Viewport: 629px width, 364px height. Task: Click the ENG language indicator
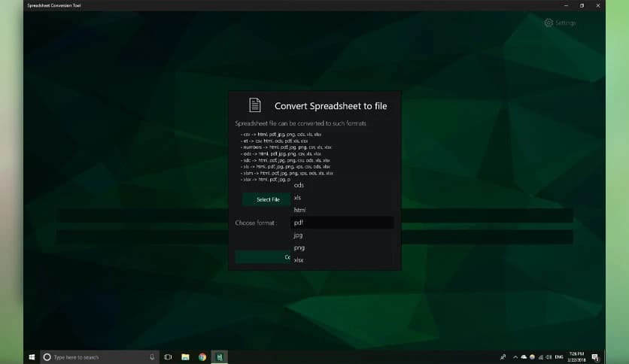pos(559,356)
